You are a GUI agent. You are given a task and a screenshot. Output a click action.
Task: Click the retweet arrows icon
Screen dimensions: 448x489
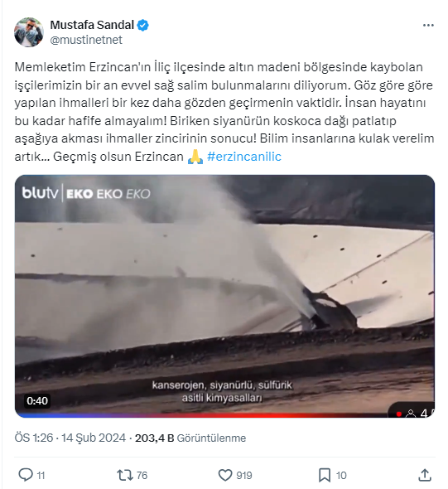pyautogui.click(x=125, y=475)
